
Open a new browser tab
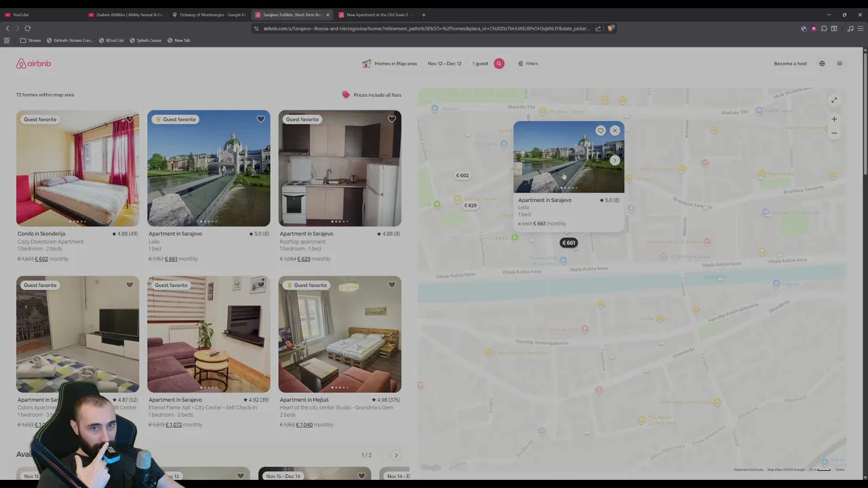pos(424,15)
